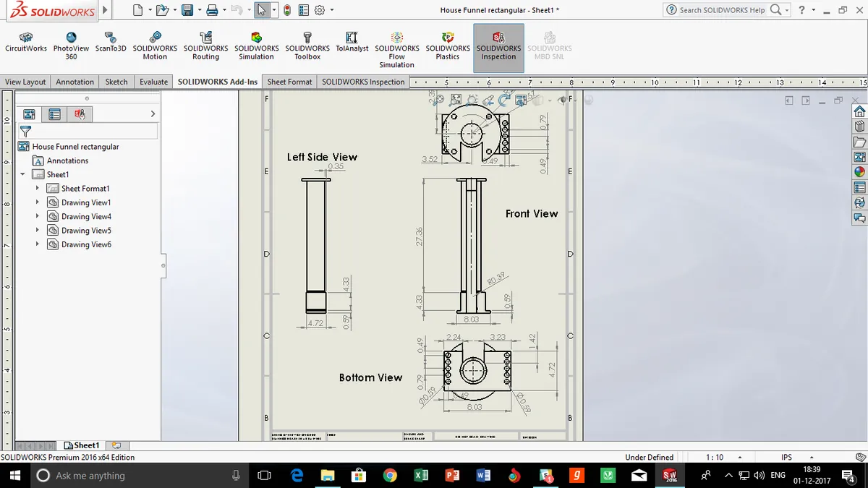Image resolution: width=868 pixels, height=488 pixels.
Task: Open dropdown next to New icon
Action: coord(150,11)
